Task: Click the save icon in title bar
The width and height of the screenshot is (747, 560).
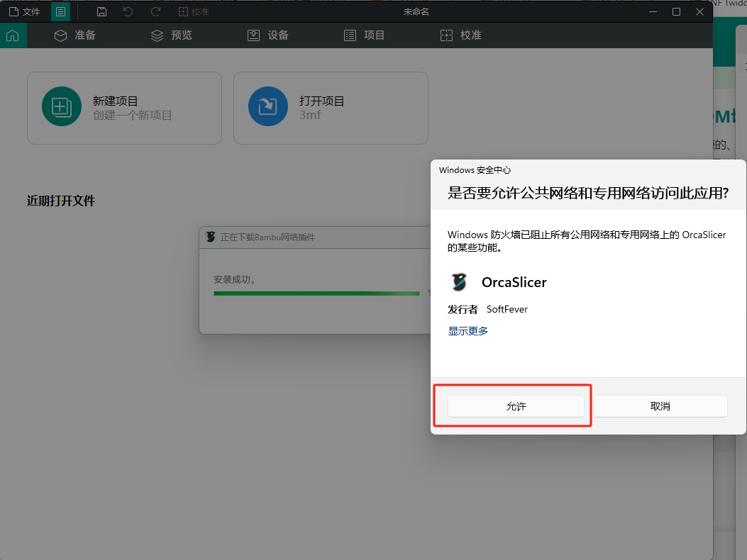Action: (x=101, y=11)
